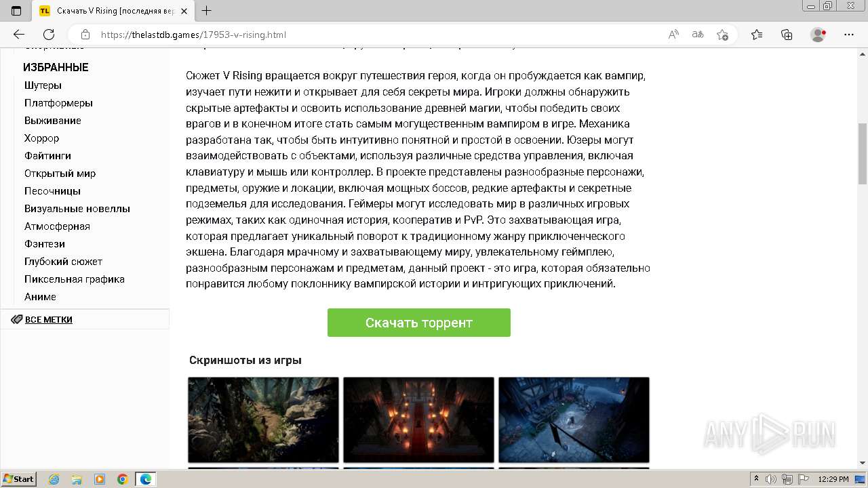Click the ИЗБРАННЫЕ sidebar heading
868x488 pixels.
pyautogui.click(x=56, y=67)
